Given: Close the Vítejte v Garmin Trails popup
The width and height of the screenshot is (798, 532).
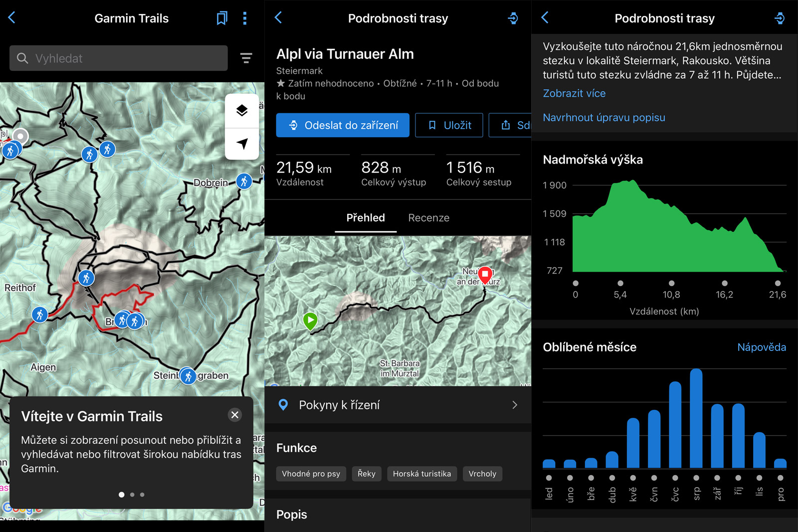Looking at the screenshot, I should coord(234,415).
